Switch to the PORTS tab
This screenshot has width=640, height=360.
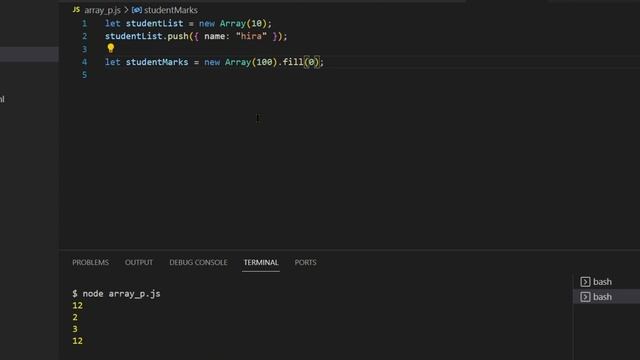[305, 262]
